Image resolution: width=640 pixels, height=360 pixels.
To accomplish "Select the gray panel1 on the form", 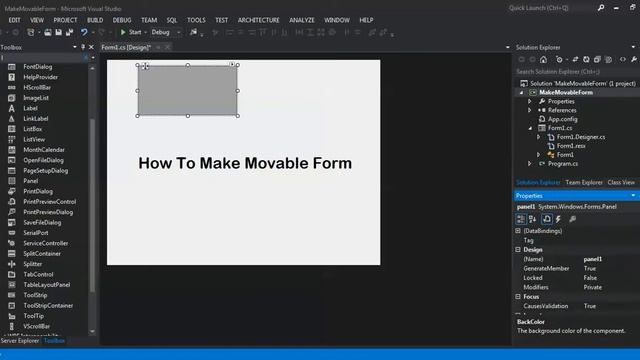I will point(187,90).
